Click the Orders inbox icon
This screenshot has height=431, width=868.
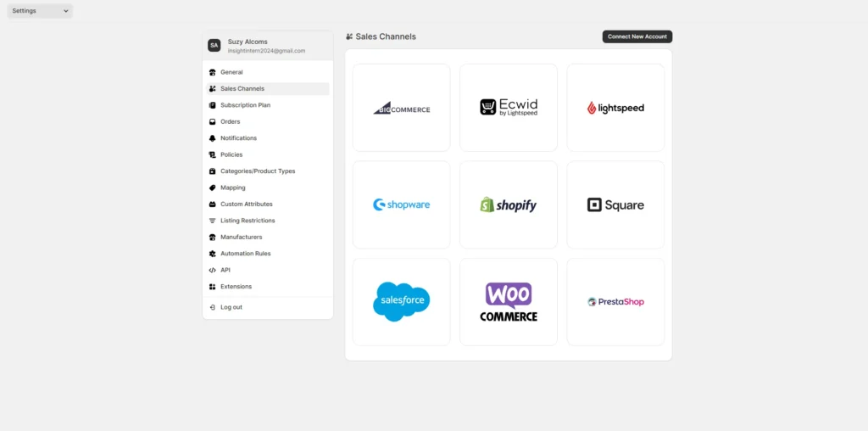[x=212, y=122]
